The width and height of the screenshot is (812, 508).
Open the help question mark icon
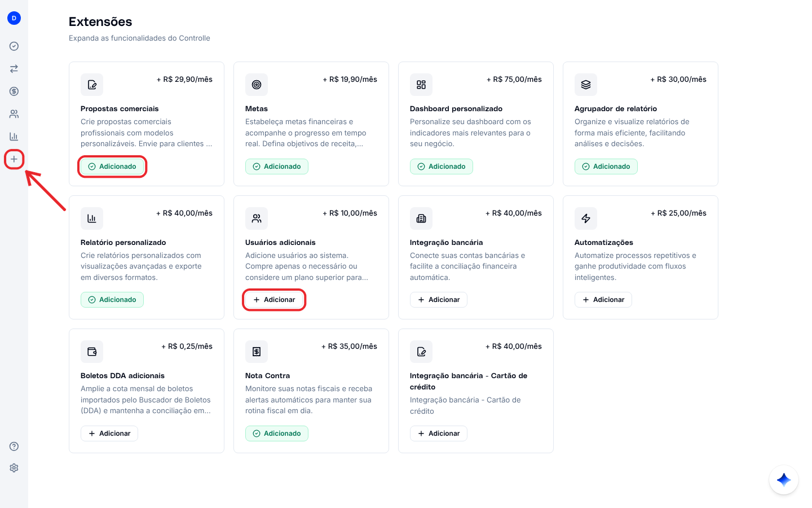pyautogui.click(x=14, y=446)
